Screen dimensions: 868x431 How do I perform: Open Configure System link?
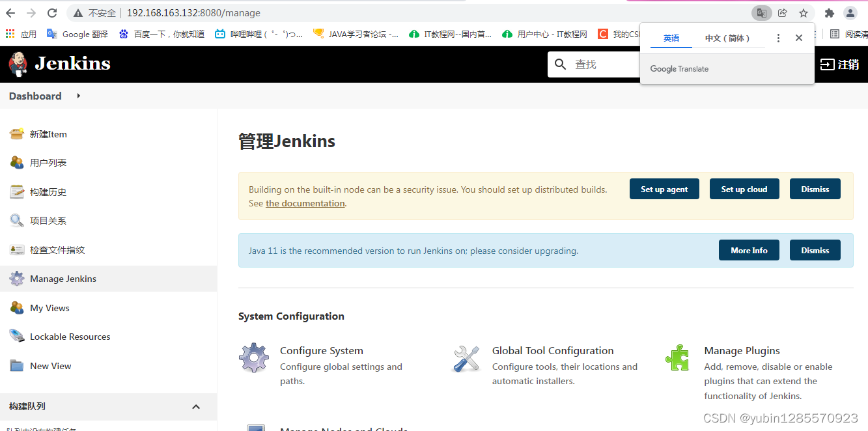[x=322, y=350]
